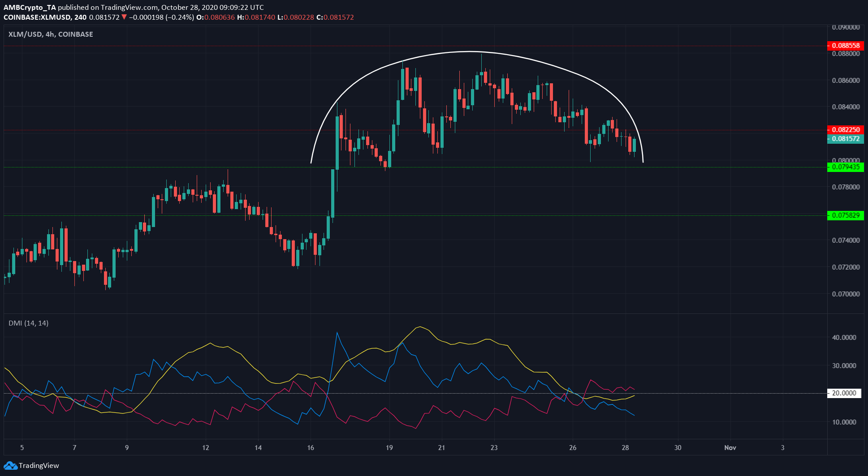This screenshot has width=868, height=476.
Task: Click the close value C:0.081572
Action: 335,17
